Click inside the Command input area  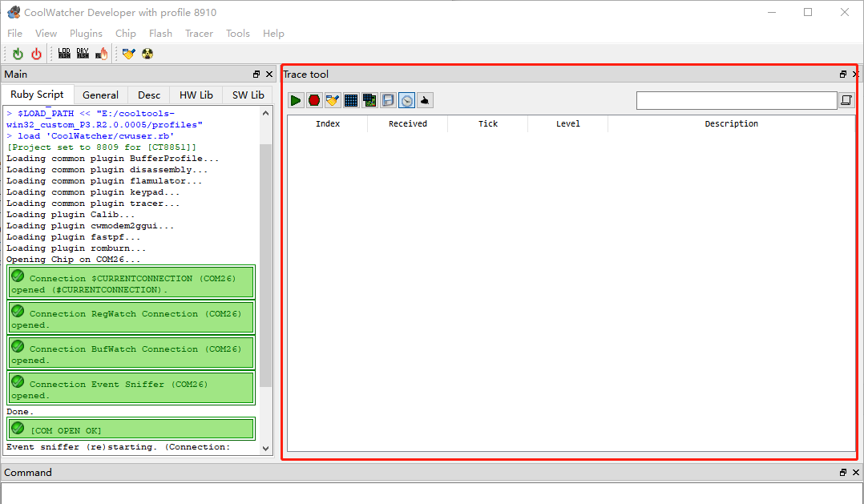(x=432, y=494)
